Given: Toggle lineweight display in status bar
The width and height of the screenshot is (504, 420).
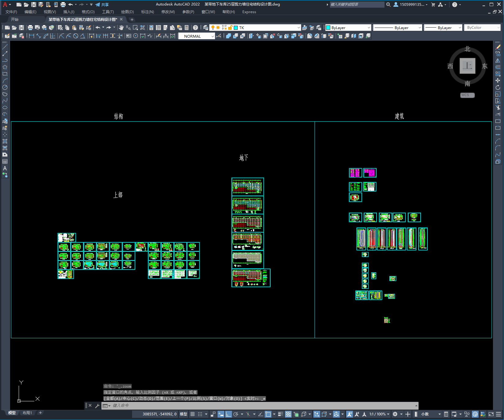Looking at the screenshot, I should [280, 414].
